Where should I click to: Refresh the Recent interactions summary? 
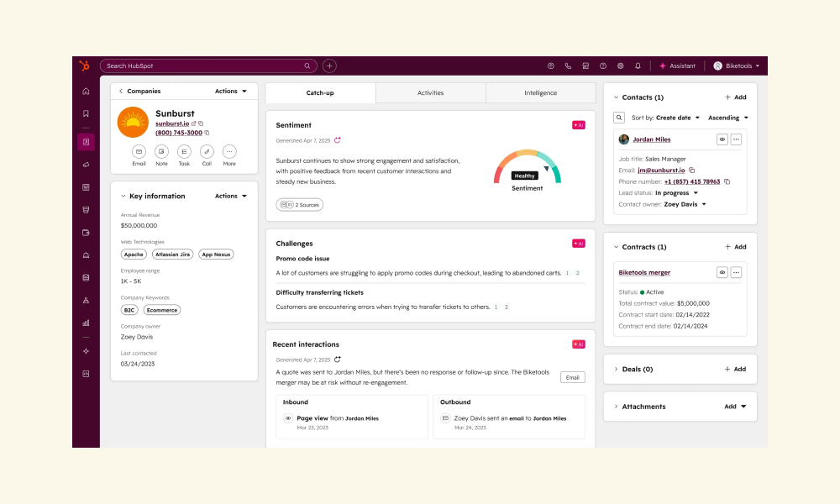[x=338, y=360]
